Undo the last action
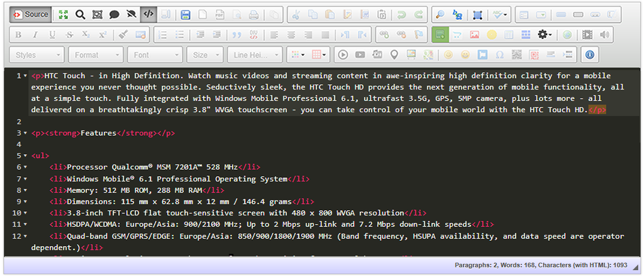This screenshot has height=276, width=644. pyautogui.click(x=401, y=14)
